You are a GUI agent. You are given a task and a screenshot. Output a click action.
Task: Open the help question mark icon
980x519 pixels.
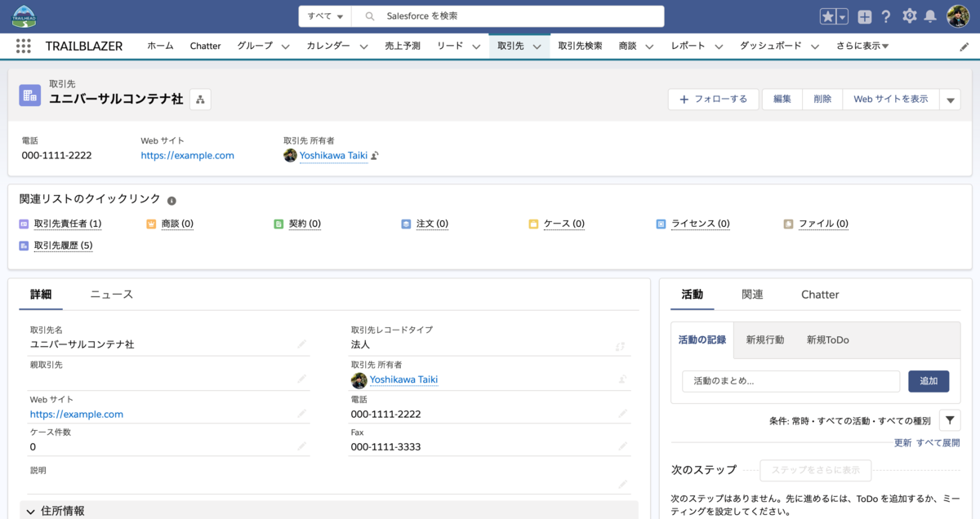pos(886,16)
